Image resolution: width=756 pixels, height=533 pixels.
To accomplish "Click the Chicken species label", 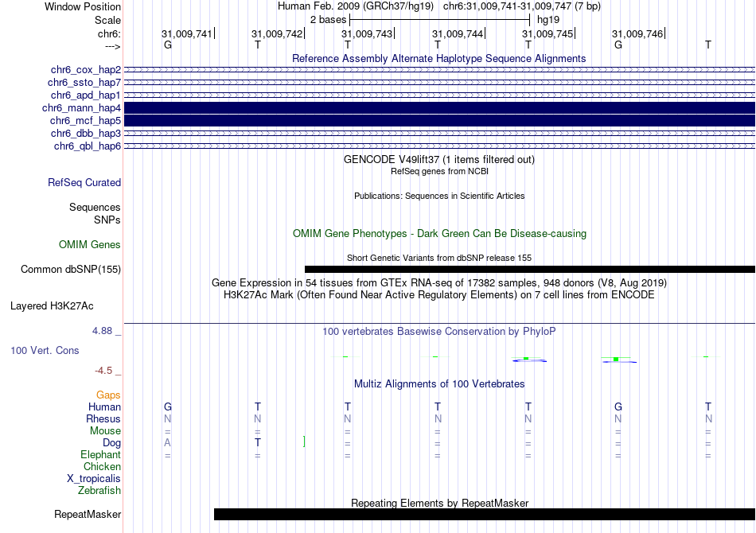I will tap(102, 466).
